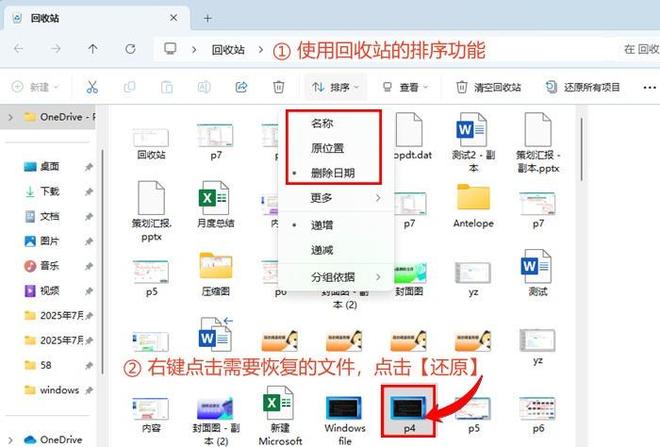Unpin 图片 using its pin icon
The height and width of the screenshot is (447, 660).
[x=88, y=242]
